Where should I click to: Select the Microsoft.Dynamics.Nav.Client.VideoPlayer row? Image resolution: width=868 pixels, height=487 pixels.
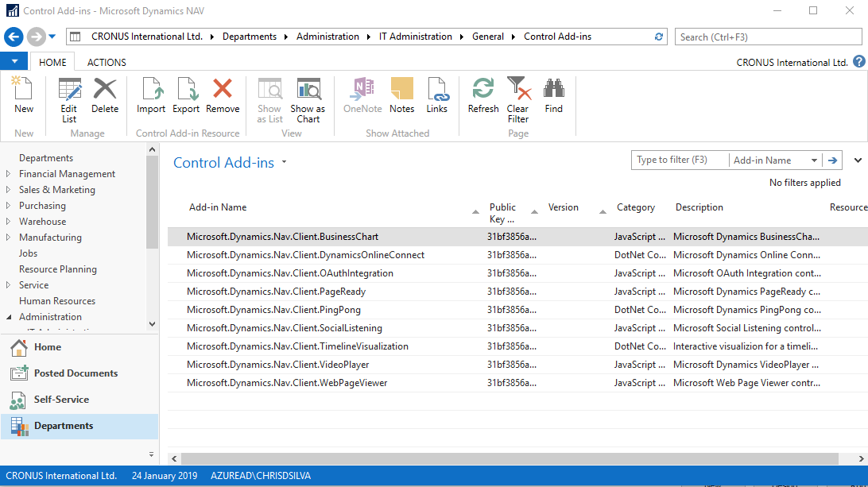pos(517,365)
